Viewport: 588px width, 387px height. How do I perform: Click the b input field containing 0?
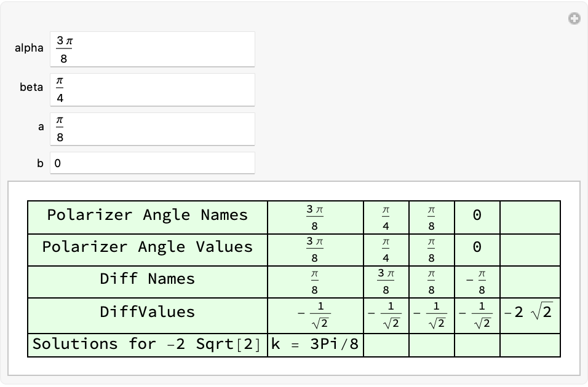[153, 163]
